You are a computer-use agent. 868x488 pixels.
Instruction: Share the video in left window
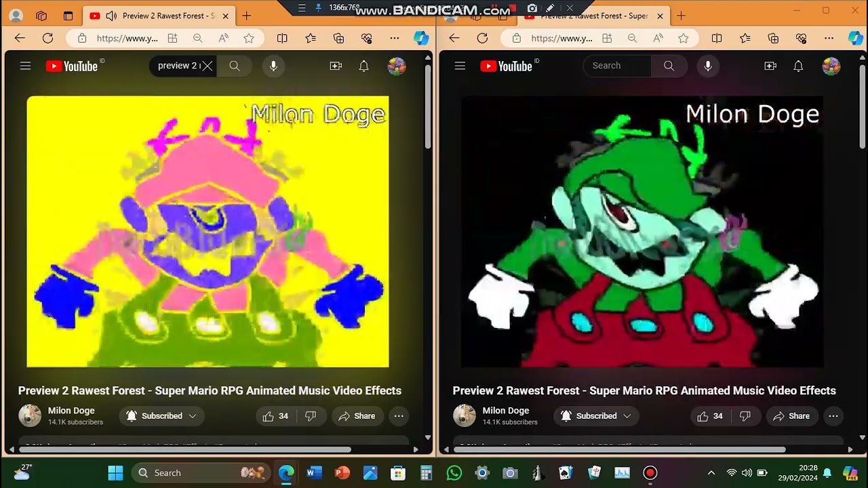click(x=357, y=416)
